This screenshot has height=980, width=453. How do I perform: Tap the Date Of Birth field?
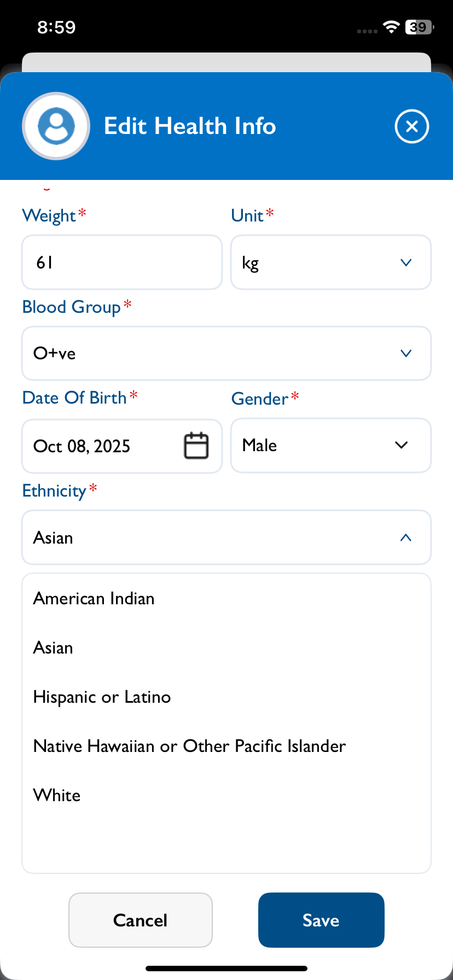pos(104,446)
